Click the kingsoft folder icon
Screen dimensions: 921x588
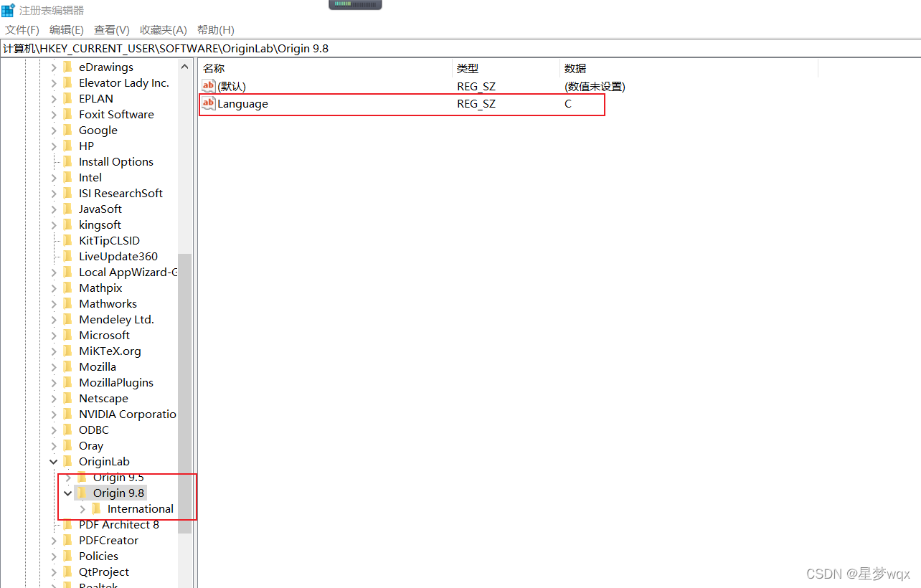point(68,225)
